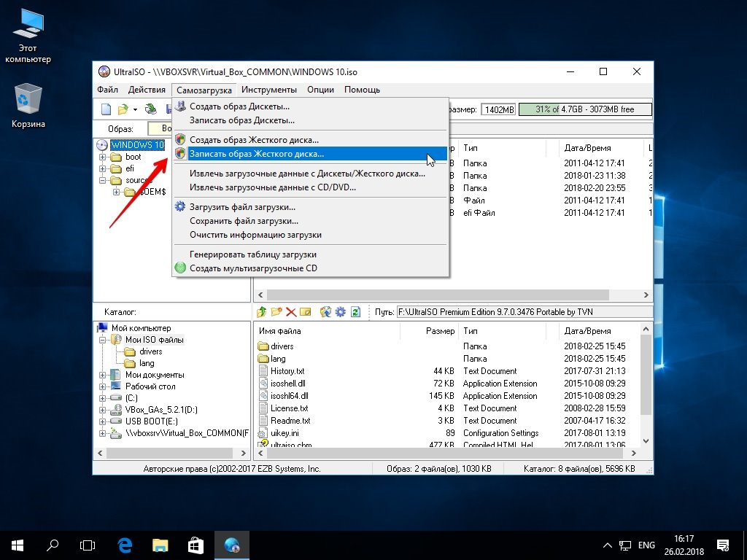The width and height of the screenshot is (747, 560).
Task: Open the Действия menu
Action: 147,90
